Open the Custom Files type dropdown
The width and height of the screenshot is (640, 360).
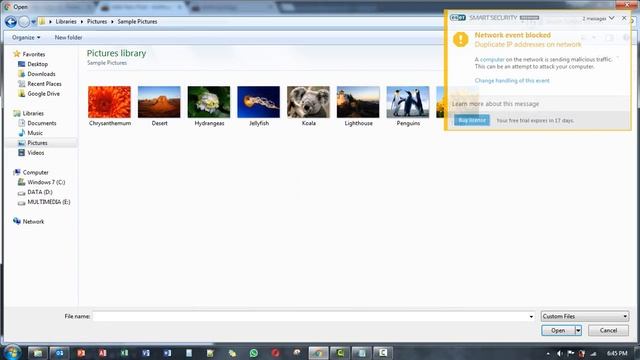[585, 316]
